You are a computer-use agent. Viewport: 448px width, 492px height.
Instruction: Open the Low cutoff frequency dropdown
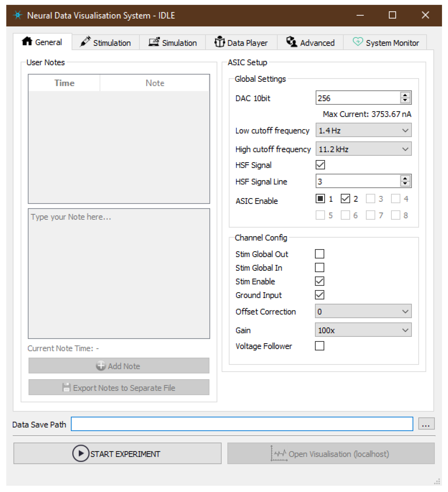click(363, 130)
